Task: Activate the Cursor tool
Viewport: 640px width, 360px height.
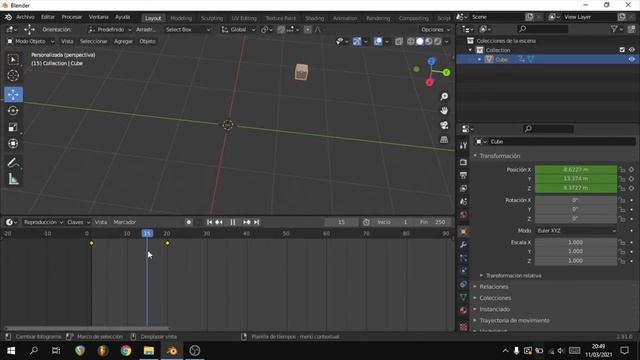Action: [x=13, y=76]
